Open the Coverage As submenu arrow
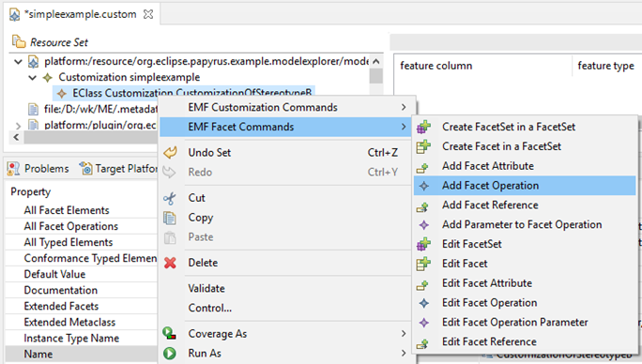This screenshot has height=364, width=642. (x=404, y=334)
